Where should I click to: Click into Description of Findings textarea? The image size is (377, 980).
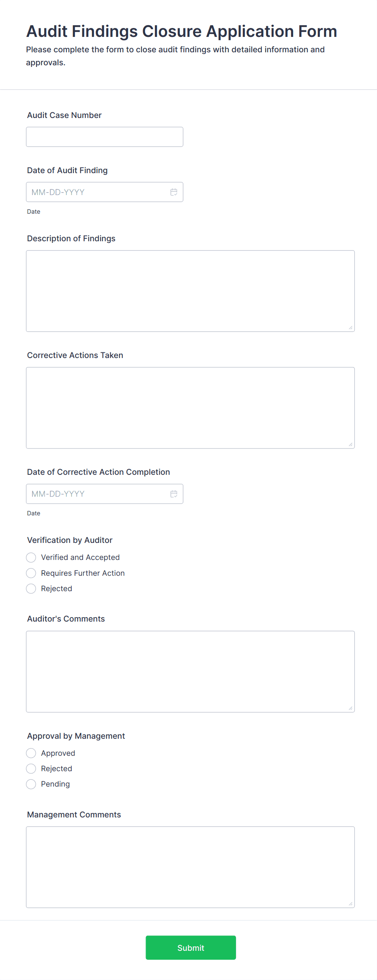190,291
